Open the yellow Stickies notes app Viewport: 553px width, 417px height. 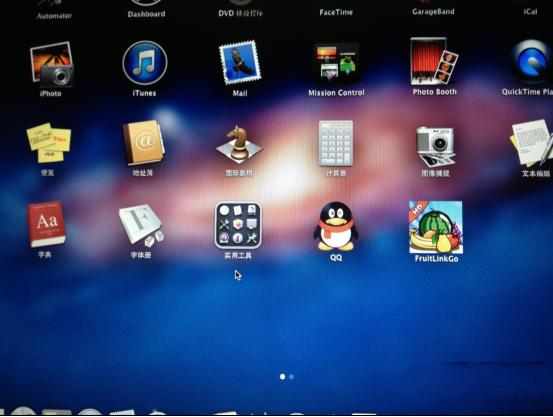(49, 143)
